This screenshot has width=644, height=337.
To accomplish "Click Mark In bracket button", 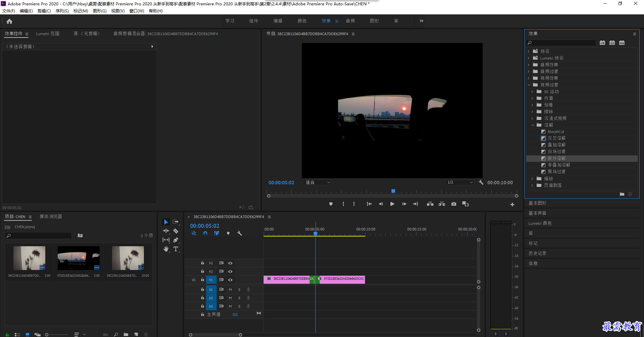I will point(343,204).
